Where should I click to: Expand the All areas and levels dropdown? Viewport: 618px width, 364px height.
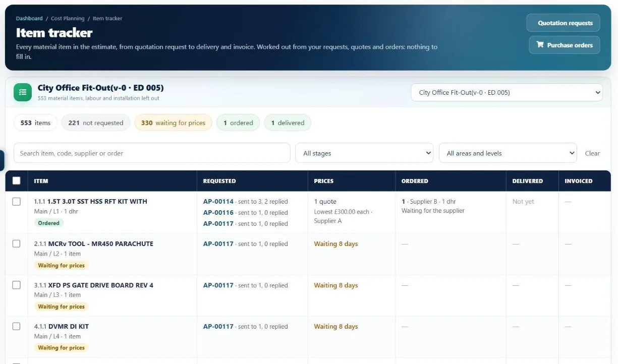tap(508, 153)
